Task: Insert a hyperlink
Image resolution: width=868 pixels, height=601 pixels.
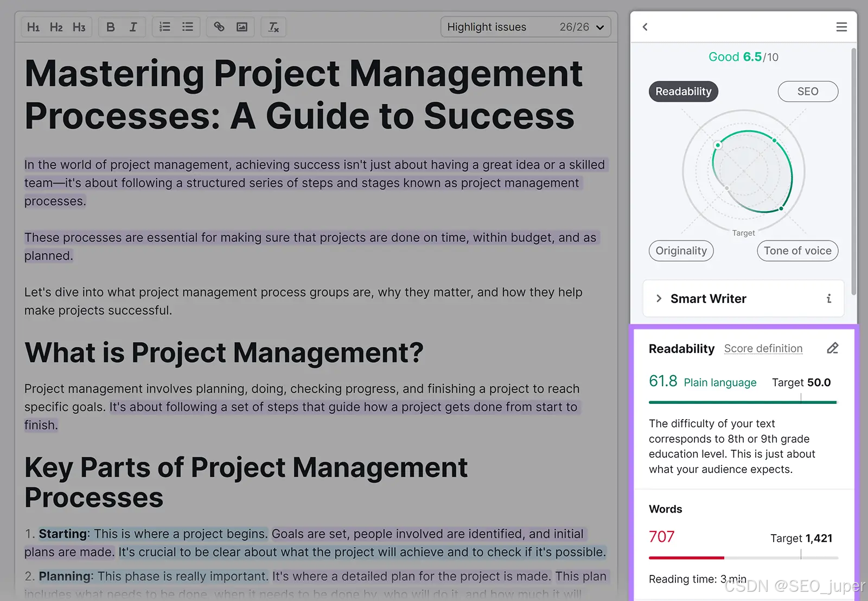Action: [219, 27]
